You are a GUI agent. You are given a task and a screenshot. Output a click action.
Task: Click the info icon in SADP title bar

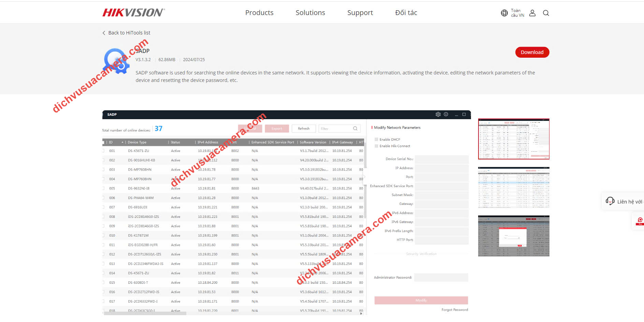pos(446,114)
